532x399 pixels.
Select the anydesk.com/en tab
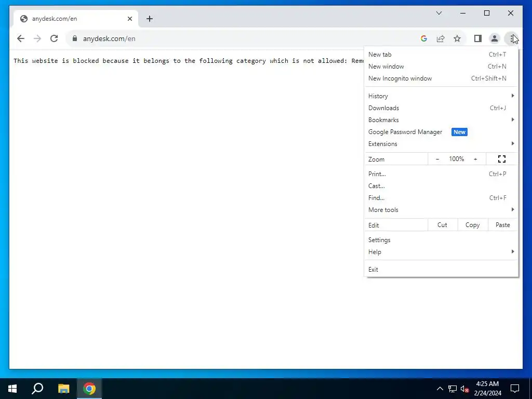(75, 19)
